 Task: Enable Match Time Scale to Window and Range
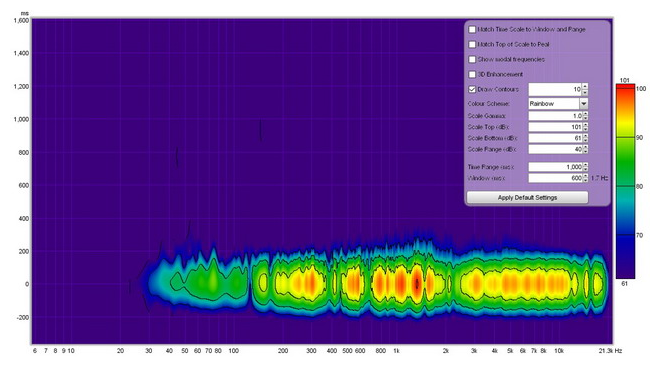pyautogui.click(x=472, y=29)
